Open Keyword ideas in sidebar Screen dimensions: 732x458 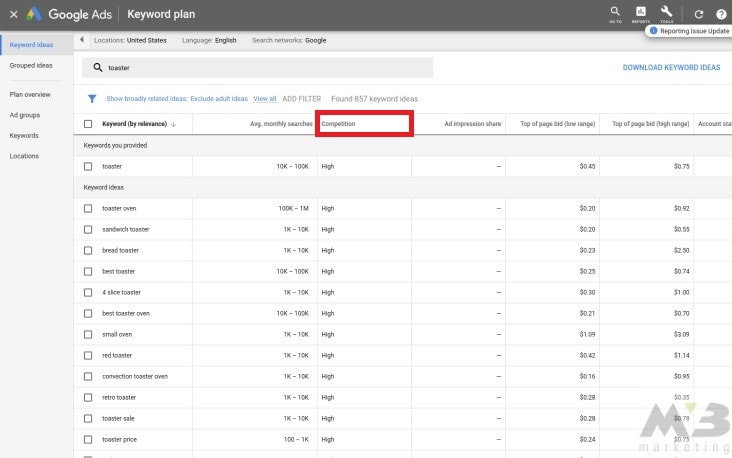[x=31, y=45]
